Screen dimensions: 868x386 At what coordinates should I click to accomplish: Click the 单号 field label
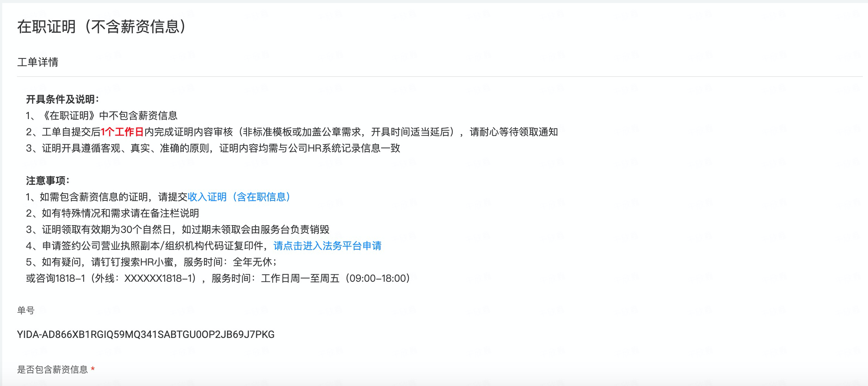[26, 310]
